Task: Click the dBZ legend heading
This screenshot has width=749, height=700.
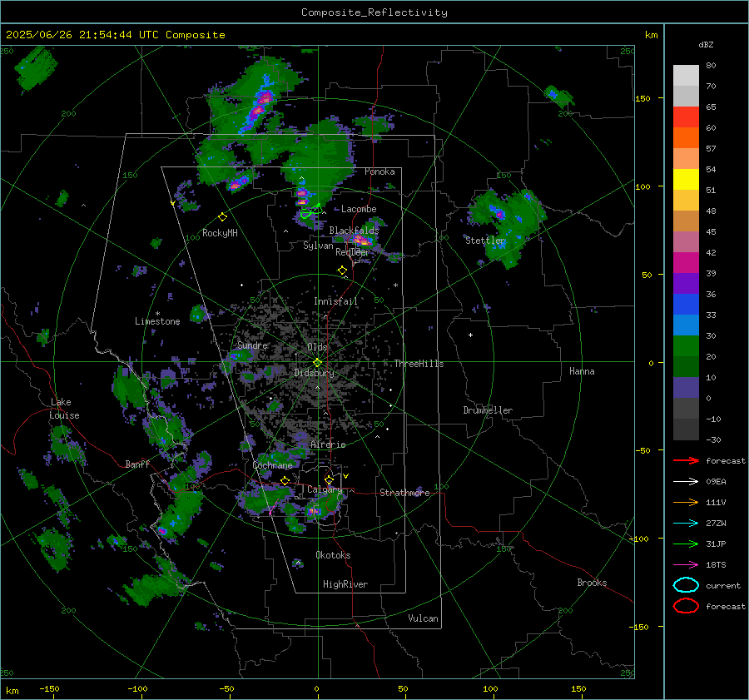Action: [x=706, y=44]
